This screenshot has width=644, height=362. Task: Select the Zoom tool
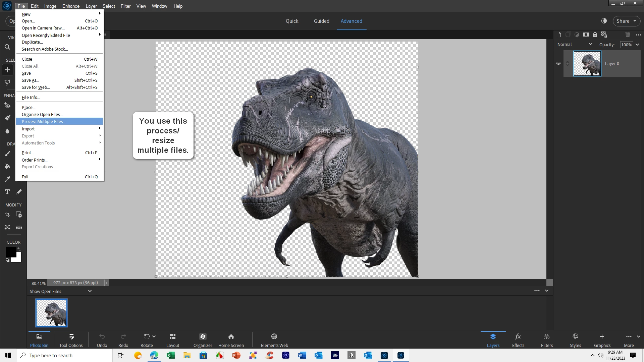[7, 47]
